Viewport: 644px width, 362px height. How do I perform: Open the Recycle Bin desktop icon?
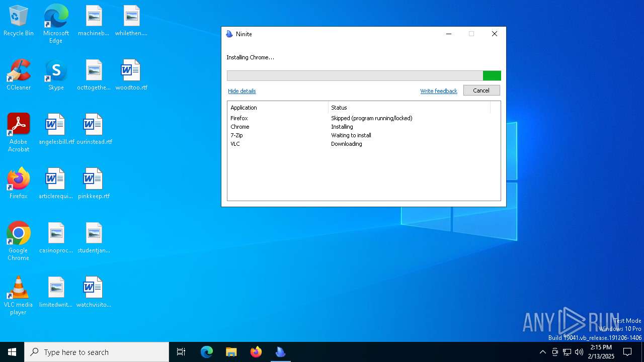(19, 21)
